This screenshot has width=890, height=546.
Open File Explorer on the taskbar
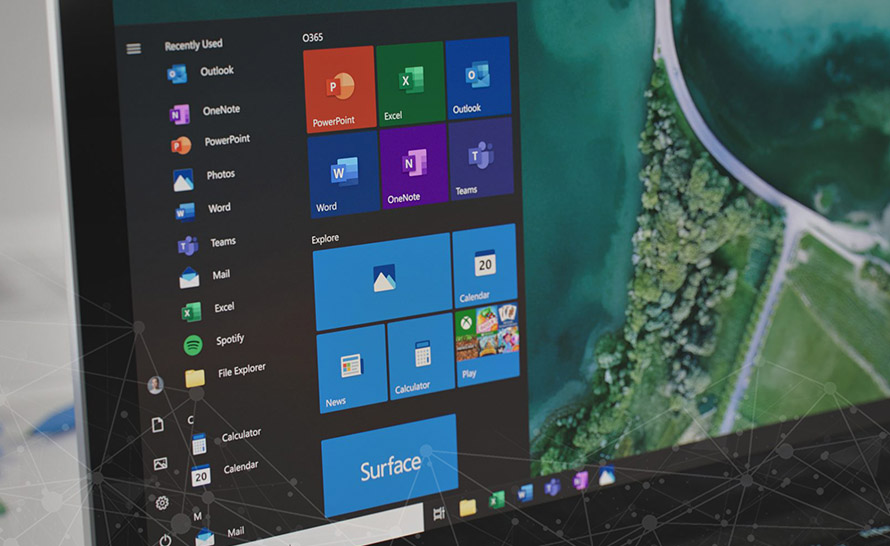pyautogui.click(x=468, y=507)
